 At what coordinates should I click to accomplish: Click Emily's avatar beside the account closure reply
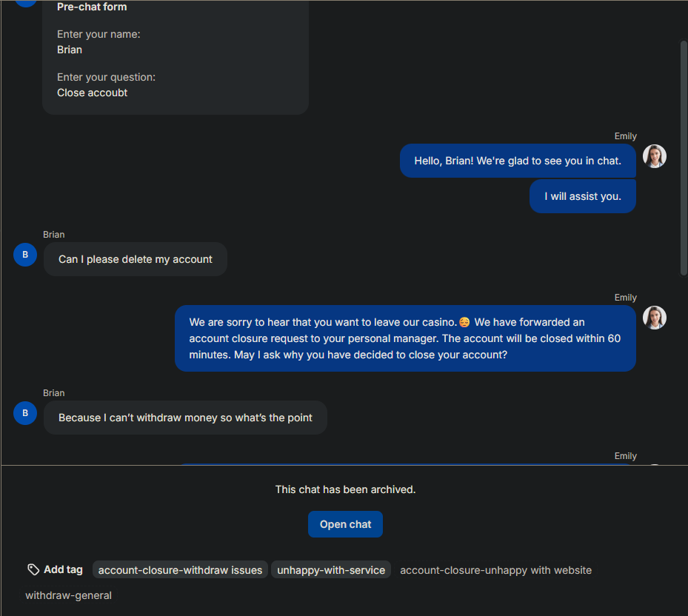(x=655, y=318)
